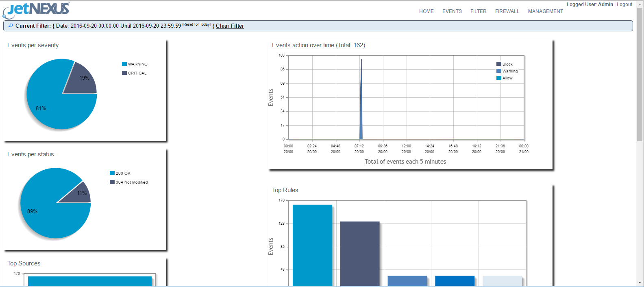Image resolution: width=644 pixels, height=287 pixels.
Task: Open the HOME menu
Action: point(426,11)
